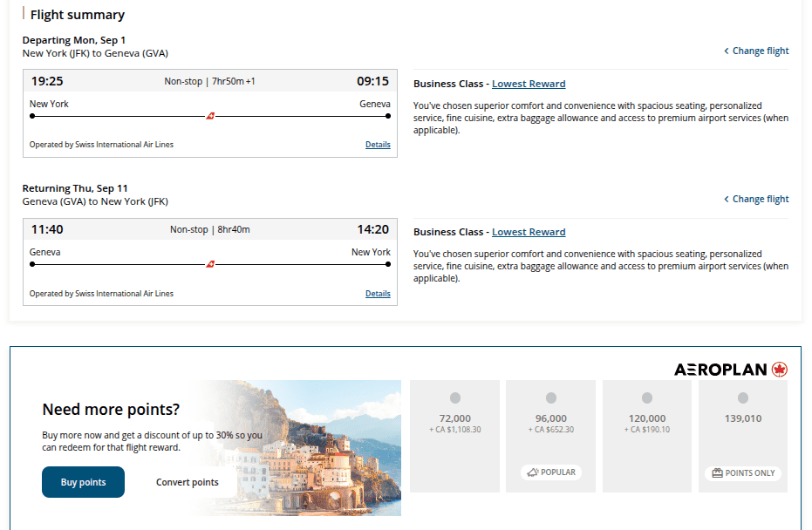Open the Lowest Reward link for the returning flight
Image resolution: width=812 pixels, height=530 pixels.
click(x=529, y=232)
